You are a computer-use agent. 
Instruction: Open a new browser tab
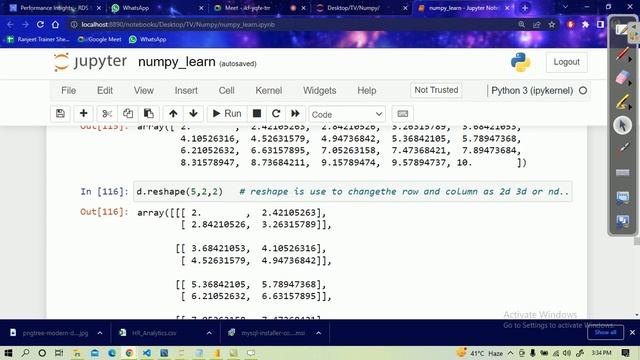[x=525, y=8]
